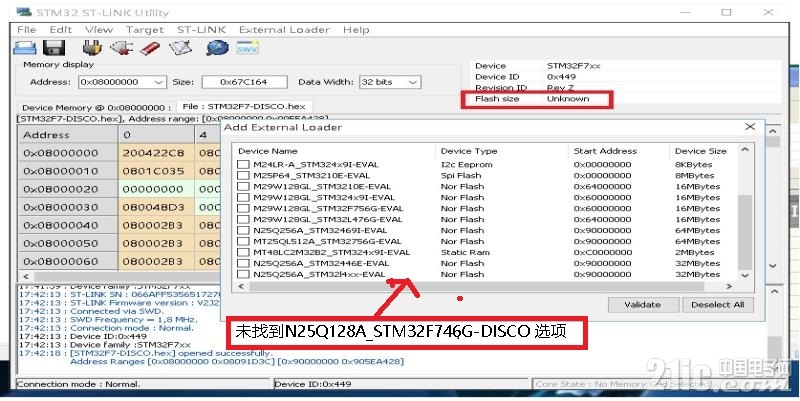Click the blue globe toolbar icon
800x401 pixels.
tap(217, 48)
